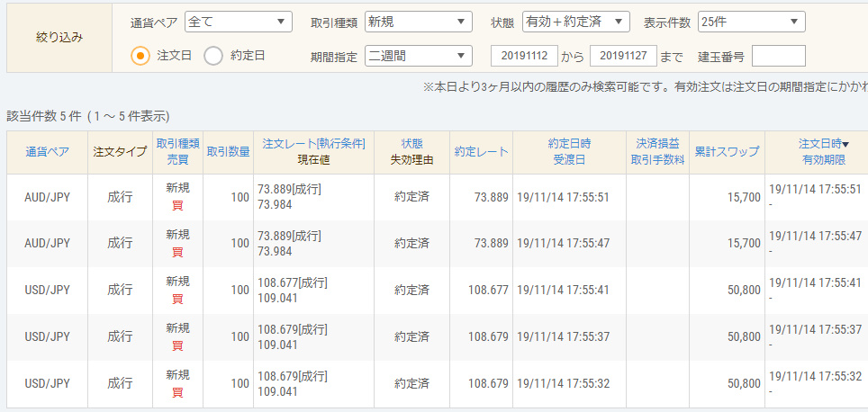
Task: Click the end date field 20191127
Action: point(623,56)
